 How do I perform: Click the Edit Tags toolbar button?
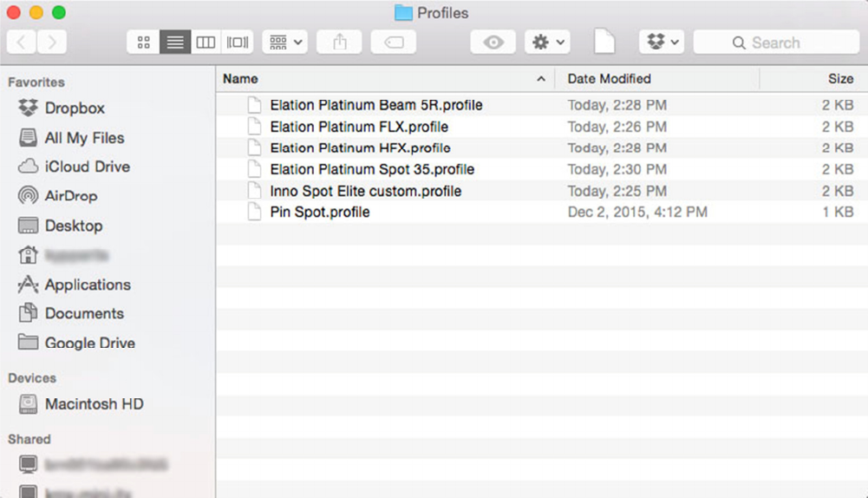coord(394,43)
